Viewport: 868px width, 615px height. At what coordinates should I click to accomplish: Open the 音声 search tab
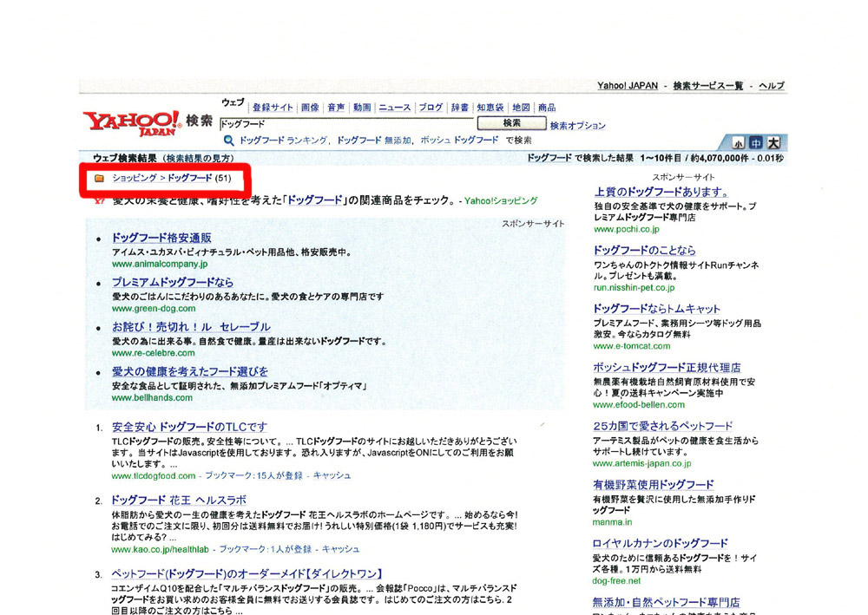(336, 108)
